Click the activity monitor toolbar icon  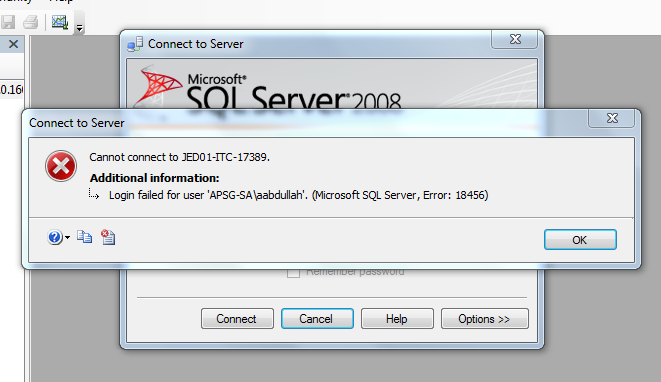[x=60, y=22]
